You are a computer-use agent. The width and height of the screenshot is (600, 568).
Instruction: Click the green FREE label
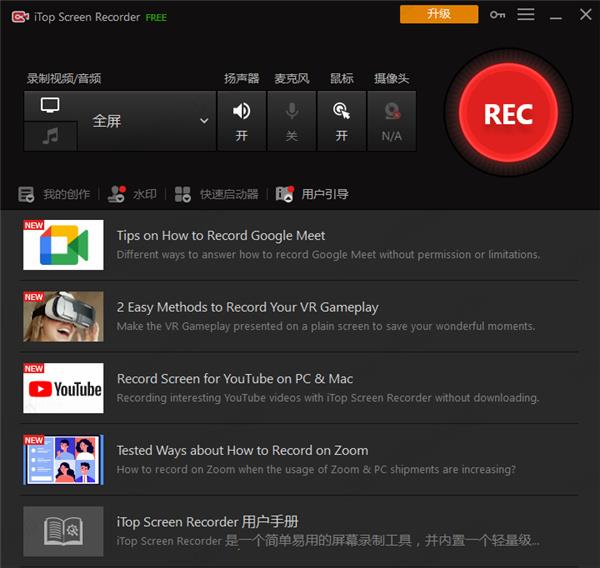(x=156, y=18)
